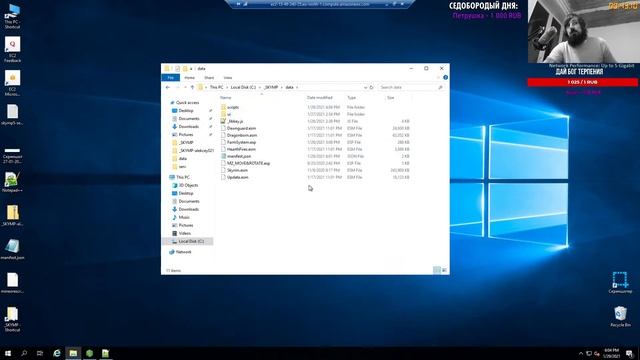Open the screenshot tool desktop icon
640x360 pixels.
point(620,282)
